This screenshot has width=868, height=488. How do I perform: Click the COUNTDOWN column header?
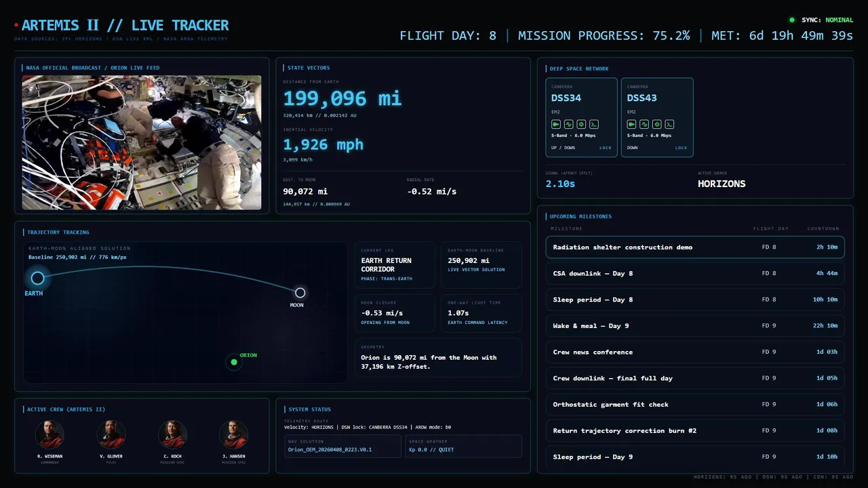(x=823, y=229)
